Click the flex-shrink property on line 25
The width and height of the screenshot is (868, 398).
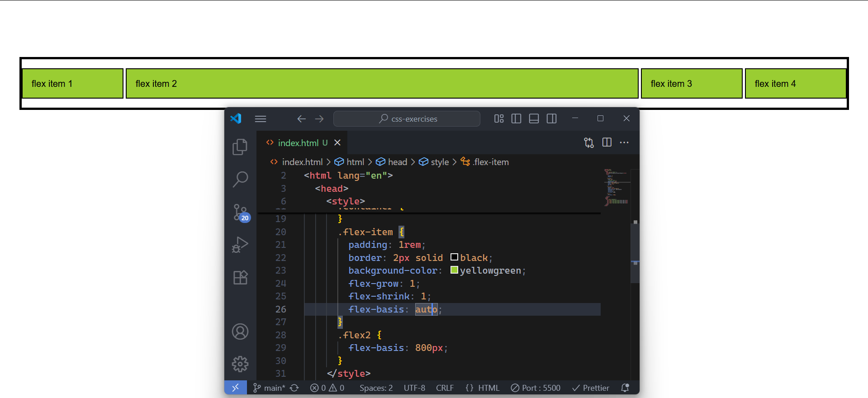[379, 296]
